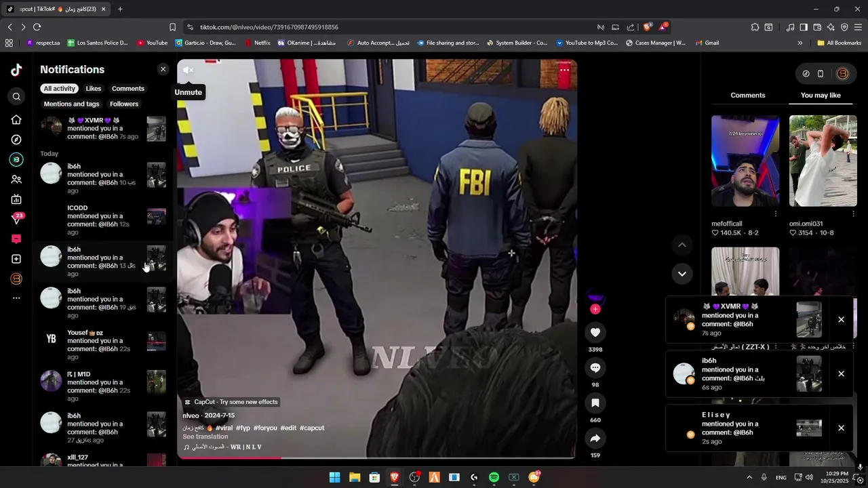Click CapCut Try some new effects
The image size is (868, 488).
click(231, 402)
